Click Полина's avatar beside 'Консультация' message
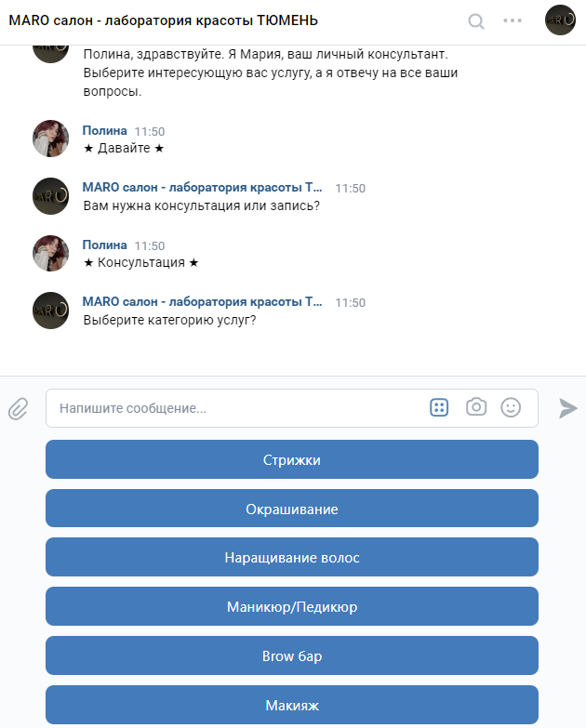Screen dimensions: 586x728 point(50,253)
